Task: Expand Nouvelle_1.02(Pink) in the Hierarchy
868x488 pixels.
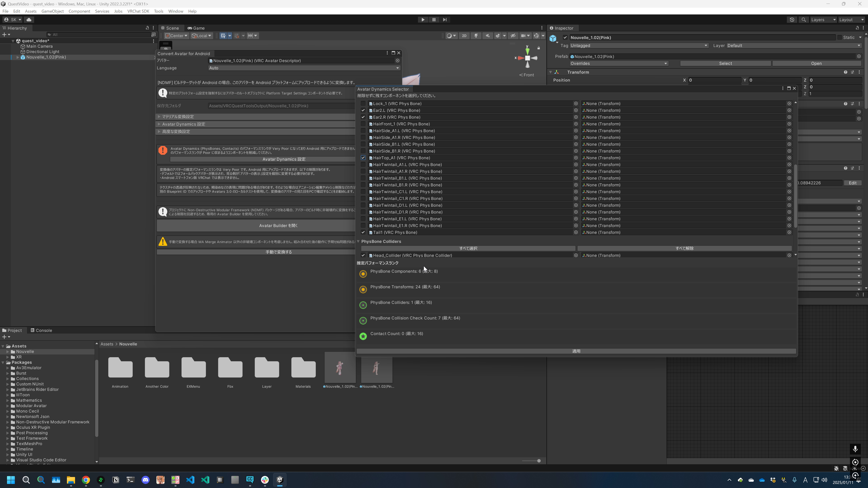Action: [x=18, y=57]
